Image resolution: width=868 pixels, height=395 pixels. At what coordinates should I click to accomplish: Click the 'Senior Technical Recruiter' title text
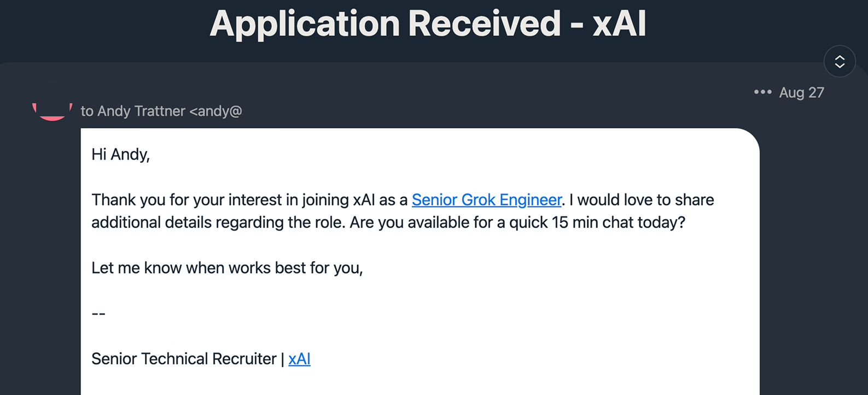pos(184,359)
